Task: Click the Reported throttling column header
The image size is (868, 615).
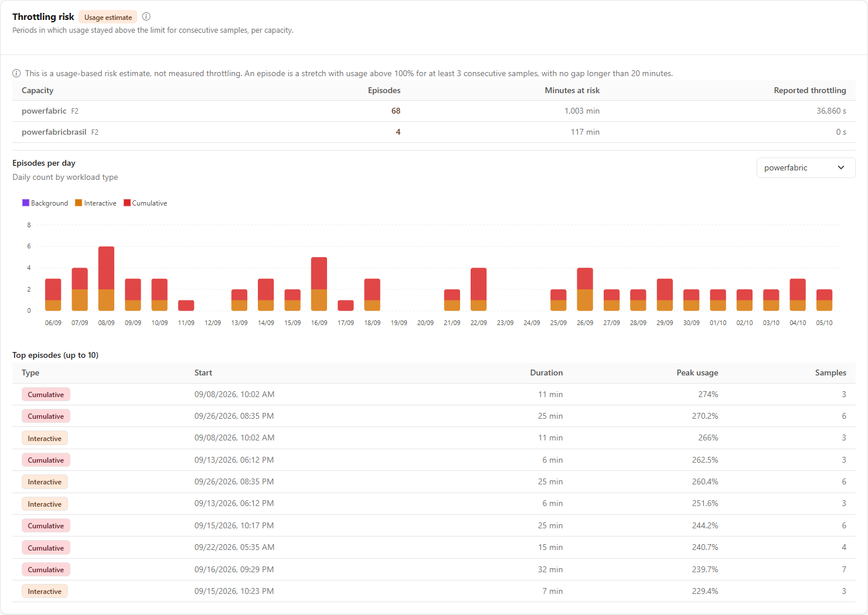Action: point(810,90)
